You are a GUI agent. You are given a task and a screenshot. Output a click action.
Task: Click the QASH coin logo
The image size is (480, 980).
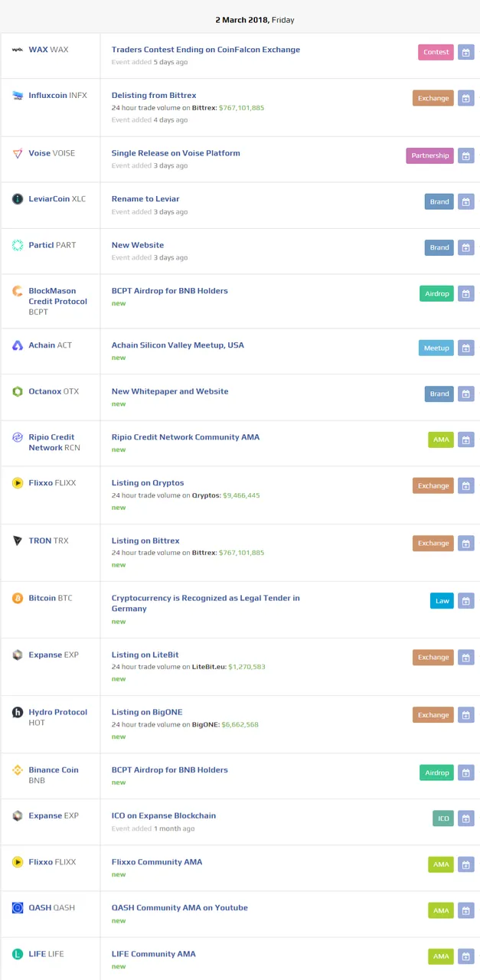pos(18,908)
